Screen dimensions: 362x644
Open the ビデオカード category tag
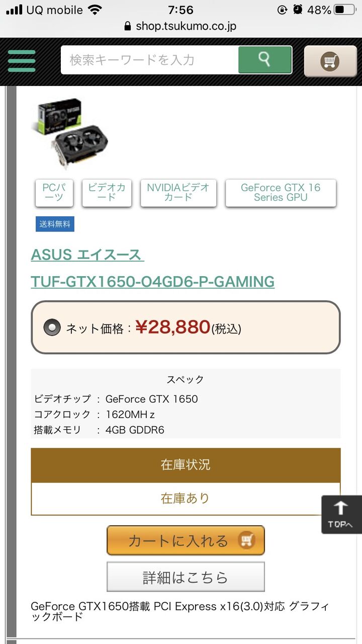pos(107,193)
